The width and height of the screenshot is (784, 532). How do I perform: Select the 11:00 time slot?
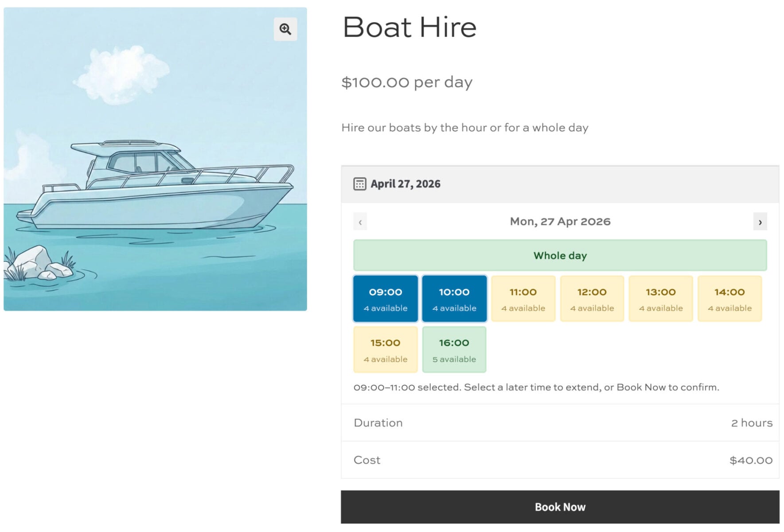[x=523, y=298]
